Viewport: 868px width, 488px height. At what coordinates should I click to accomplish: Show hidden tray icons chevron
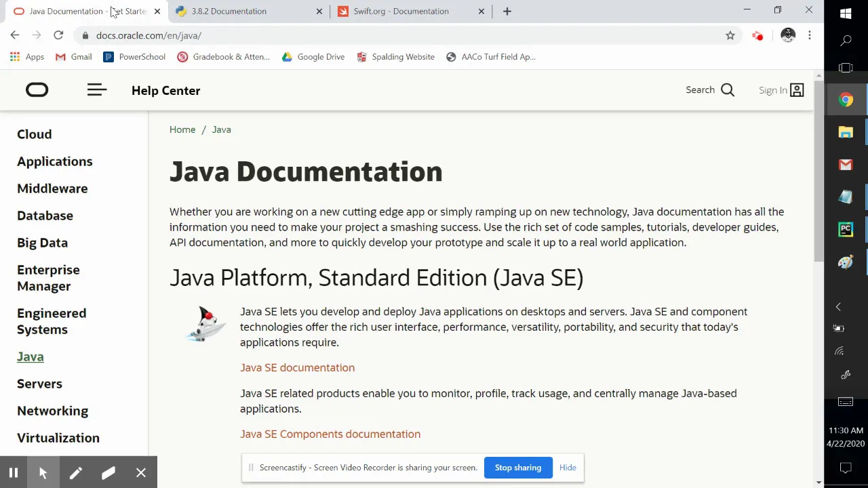[x=838, y=307]
